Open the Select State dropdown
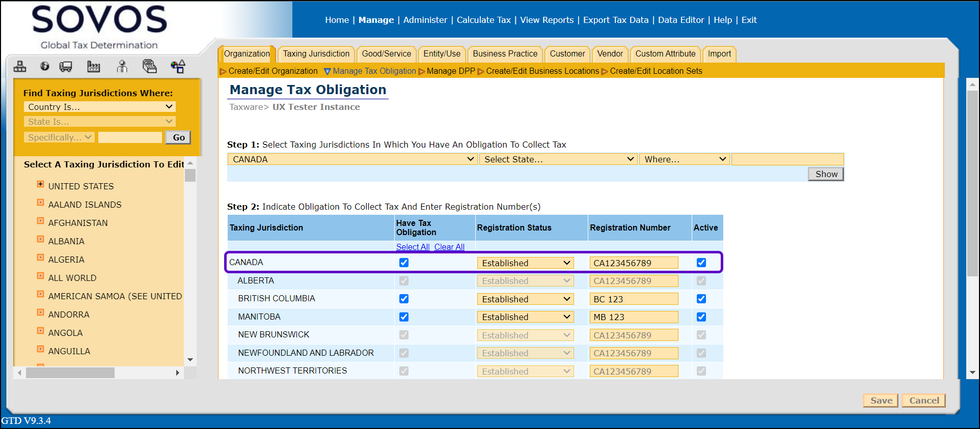Viewport: 980px width, 429px height. point(558,159)
